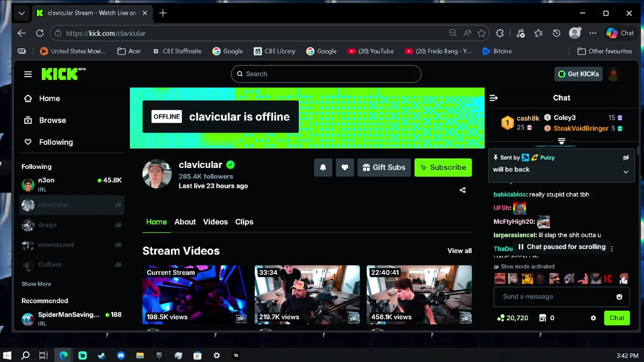644x362 pixels.
Task: Expand Show More in Following list
Action: coord(36,284)
